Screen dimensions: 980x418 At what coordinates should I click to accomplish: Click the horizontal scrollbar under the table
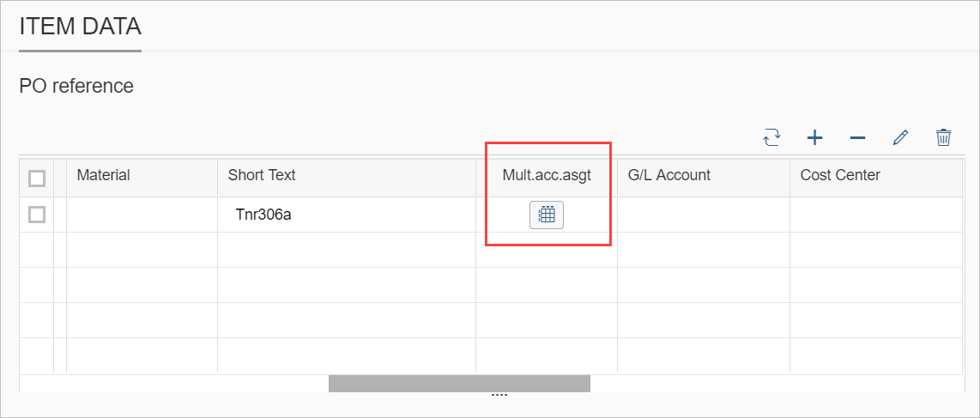click(459, 383)
